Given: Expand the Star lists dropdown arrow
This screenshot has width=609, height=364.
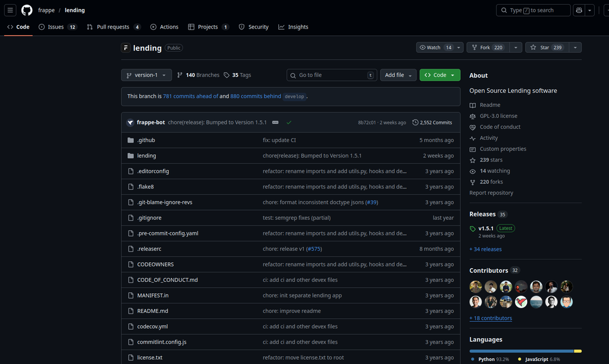Looking at the screenshot, I should coord(575,48).
